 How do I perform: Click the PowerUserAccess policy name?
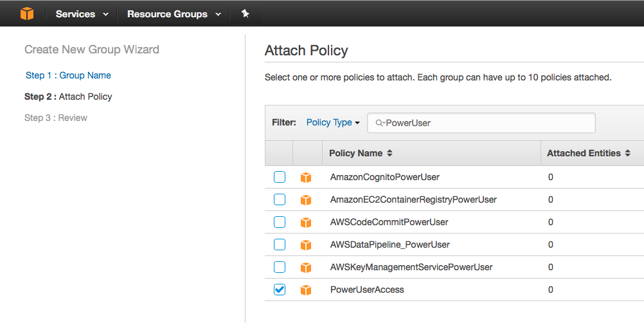point(367,290)
